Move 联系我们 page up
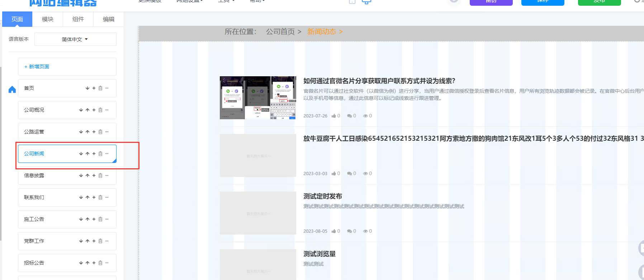Screen dimensions: 644x280 (87, 197)
